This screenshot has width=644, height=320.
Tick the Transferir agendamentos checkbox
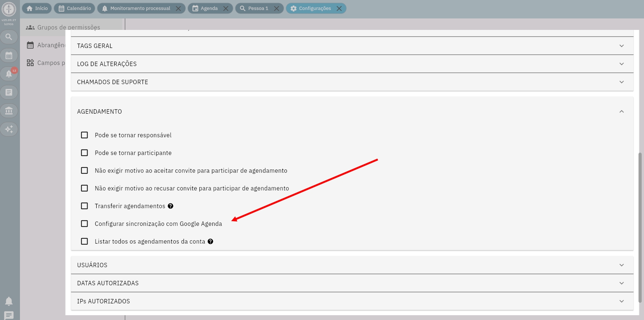(85, 206)
